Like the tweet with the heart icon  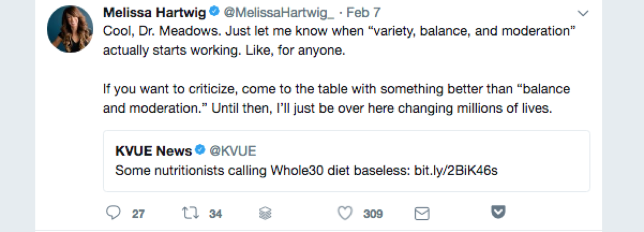tap(345, 213)
